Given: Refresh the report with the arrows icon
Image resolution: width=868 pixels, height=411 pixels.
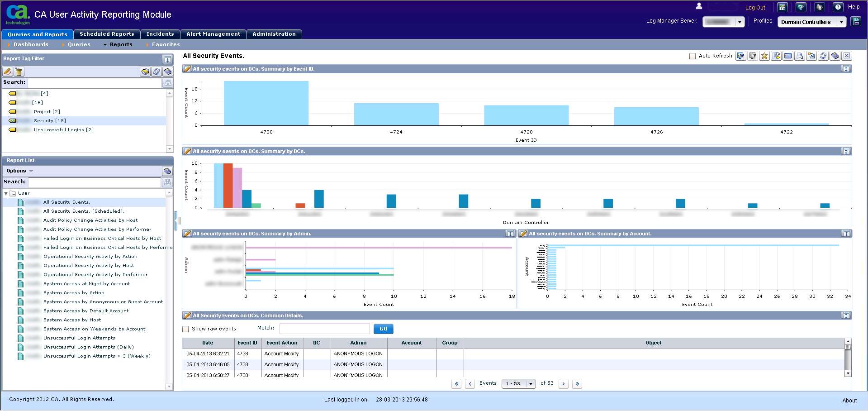Looking at the screenshot, I should point(823,56).
